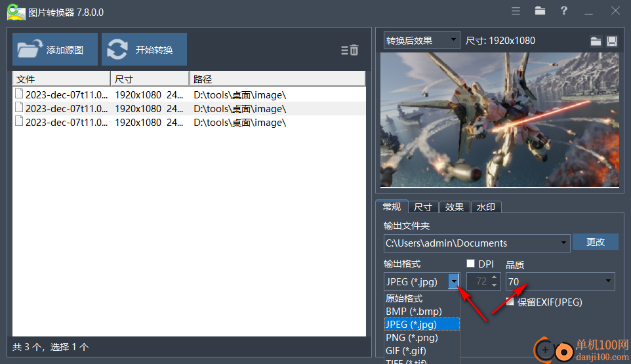Switch to the 水印 tab
Screen dimensions: 631x364
(486, 207)
